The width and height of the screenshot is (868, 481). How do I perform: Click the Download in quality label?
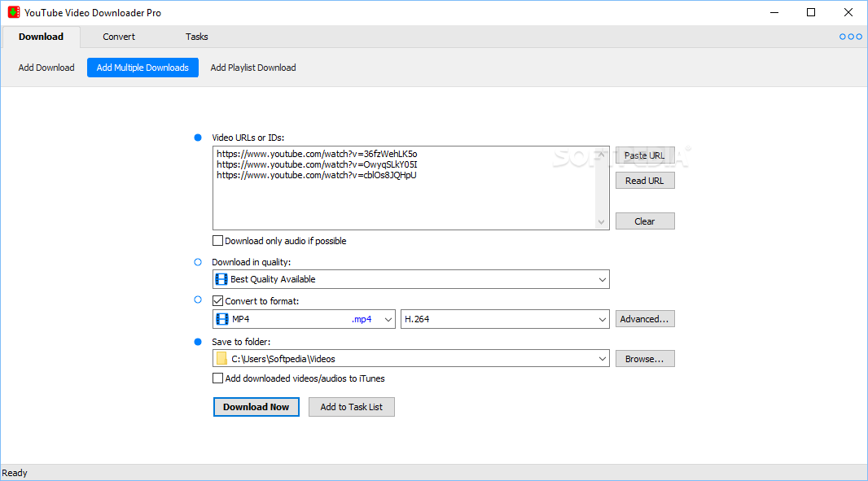point(252,262)
